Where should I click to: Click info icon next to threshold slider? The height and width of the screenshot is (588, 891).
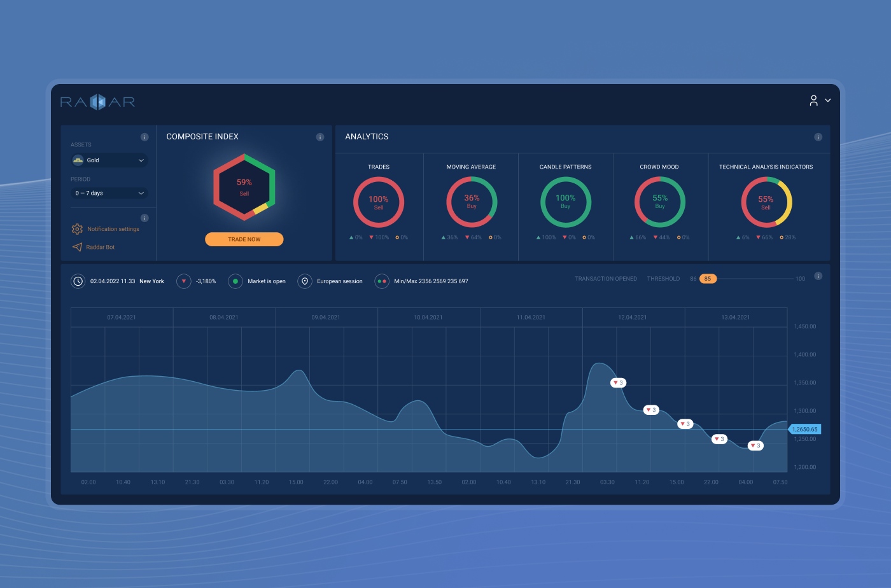click(x=818, y=276)
